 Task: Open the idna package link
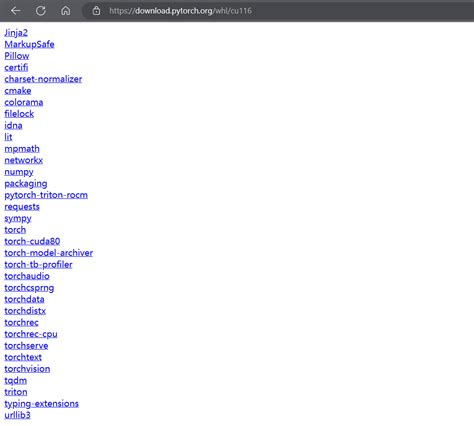click(13, 125)
